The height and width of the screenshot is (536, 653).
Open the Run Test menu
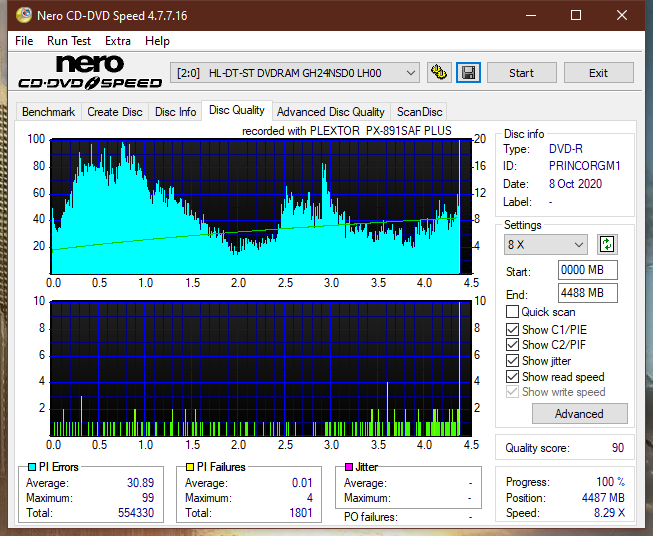tap(69, 41)
